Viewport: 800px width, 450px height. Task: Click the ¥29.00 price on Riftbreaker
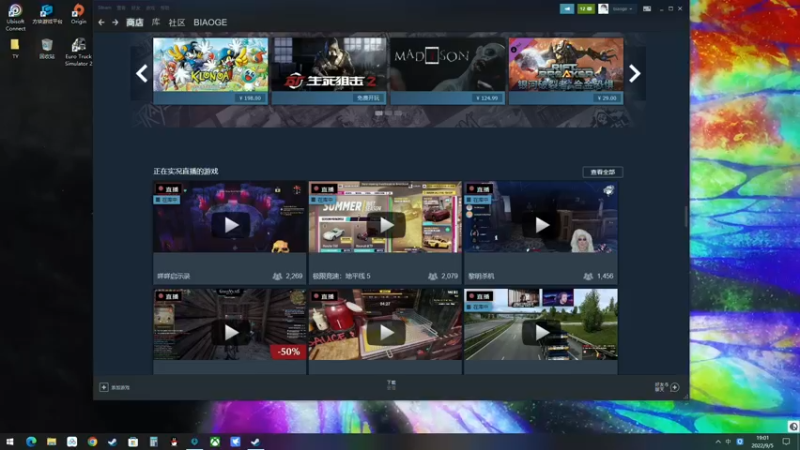607,98
